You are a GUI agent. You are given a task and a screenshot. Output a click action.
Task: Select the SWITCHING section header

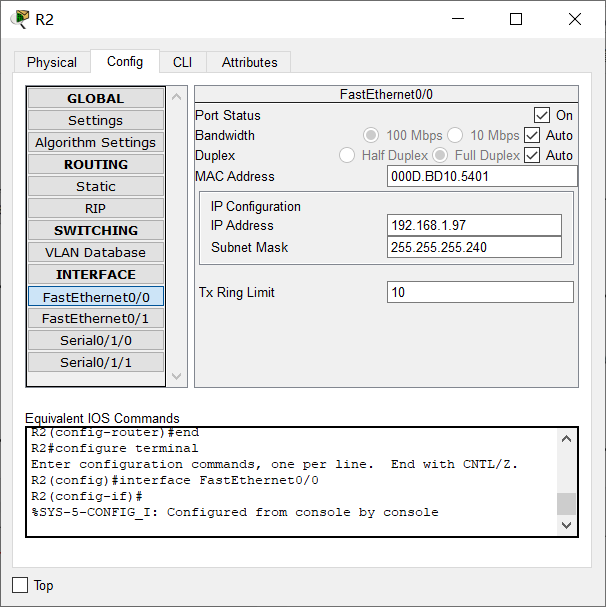(x=96, y=230)
